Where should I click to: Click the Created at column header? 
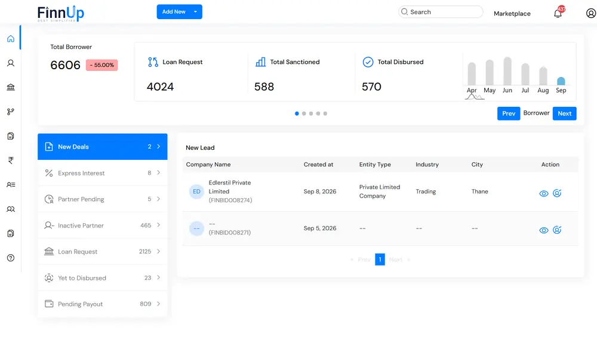coord(318,165)
